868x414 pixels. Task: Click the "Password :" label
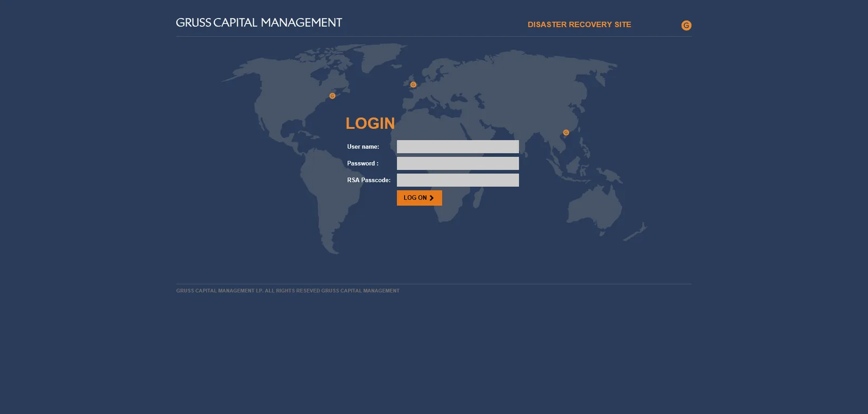click(363, 163)
